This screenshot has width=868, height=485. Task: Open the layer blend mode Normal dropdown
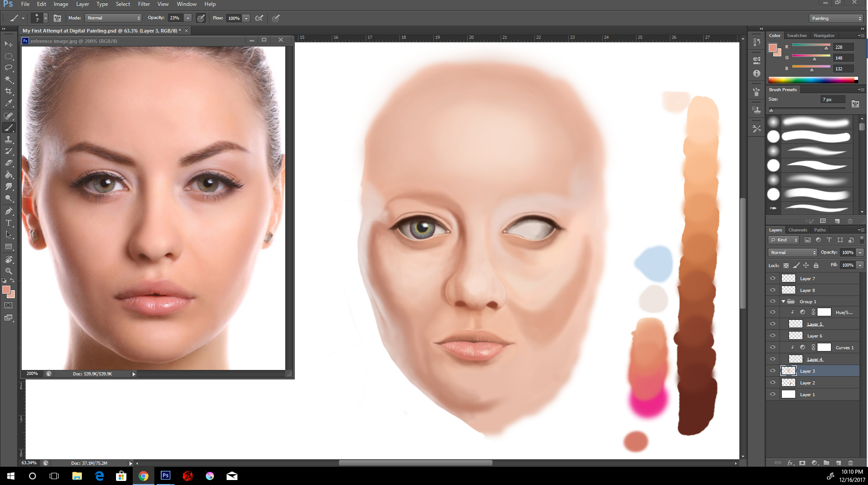(x=793, y=253)
